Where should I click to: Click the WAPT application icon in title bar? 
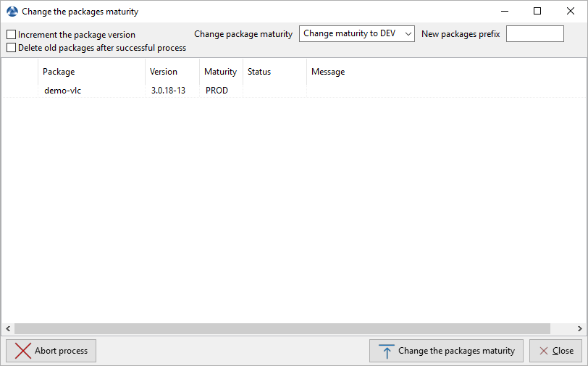(x=12, y=12)
